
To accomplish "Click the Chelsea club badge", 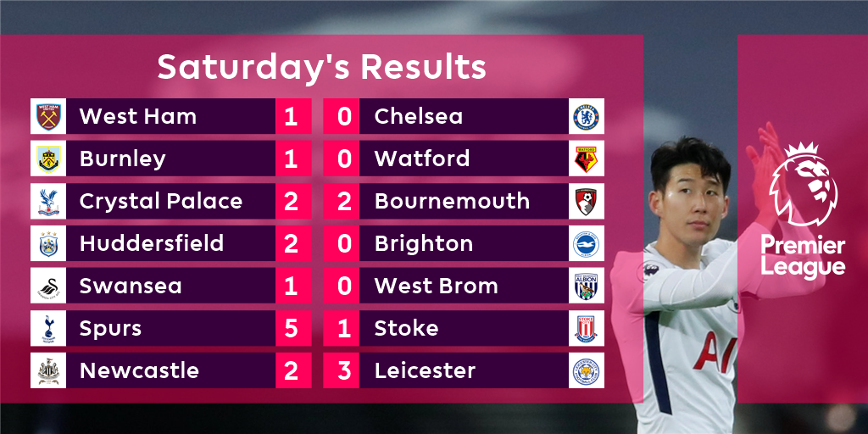I will 587,116.
